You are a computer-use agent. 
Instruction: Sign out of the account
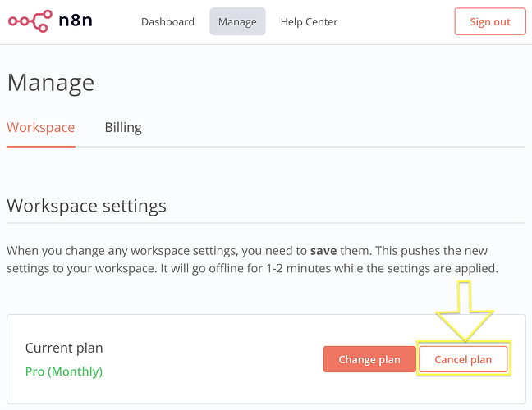coord(490,21)
